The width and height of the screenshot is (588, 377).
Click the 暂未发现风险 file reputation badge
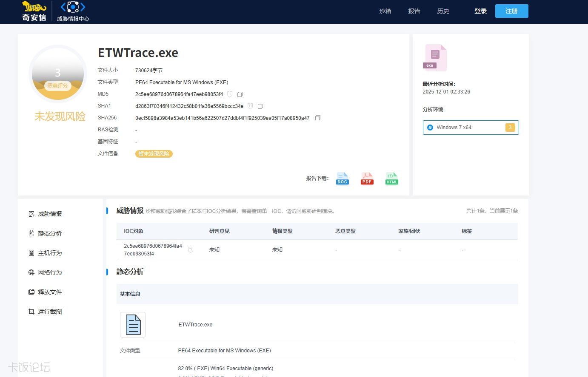pyautogui.click(x=154, y=153)
